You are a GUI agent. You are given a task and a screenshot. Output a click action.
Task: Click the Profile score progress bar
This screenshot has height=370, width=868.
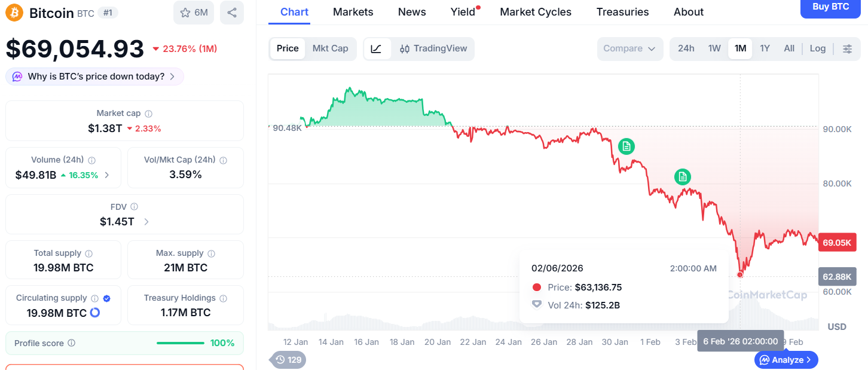tap(180, 343)
